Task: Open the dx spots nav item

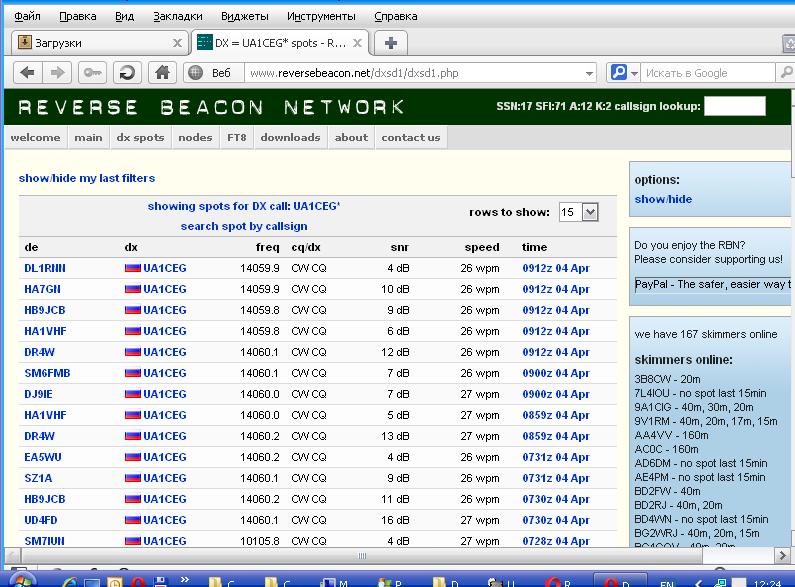Action: pos(140,137)
